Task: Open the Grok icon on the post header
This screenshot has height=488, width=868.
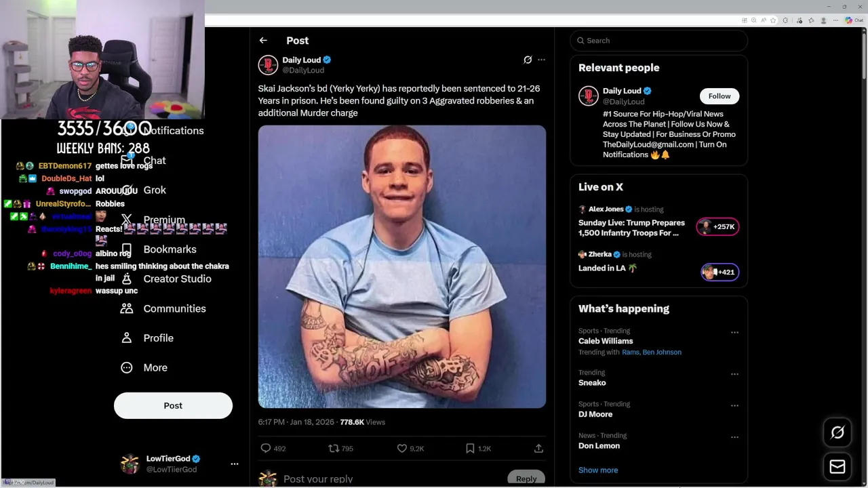Action: (528, 60)
